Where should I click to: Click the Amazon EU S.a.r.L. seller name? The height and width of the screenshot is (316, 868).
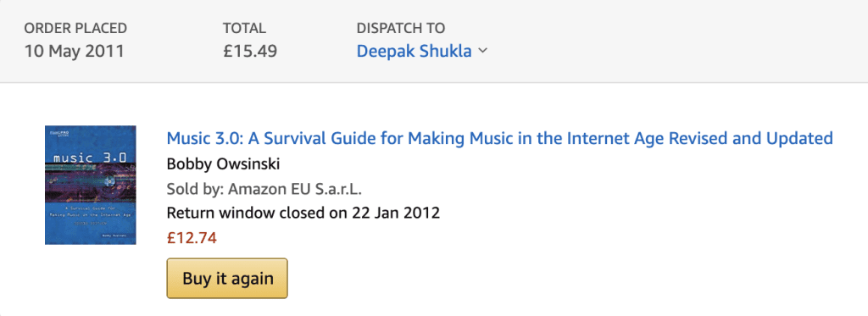click(x=294, y=189)
